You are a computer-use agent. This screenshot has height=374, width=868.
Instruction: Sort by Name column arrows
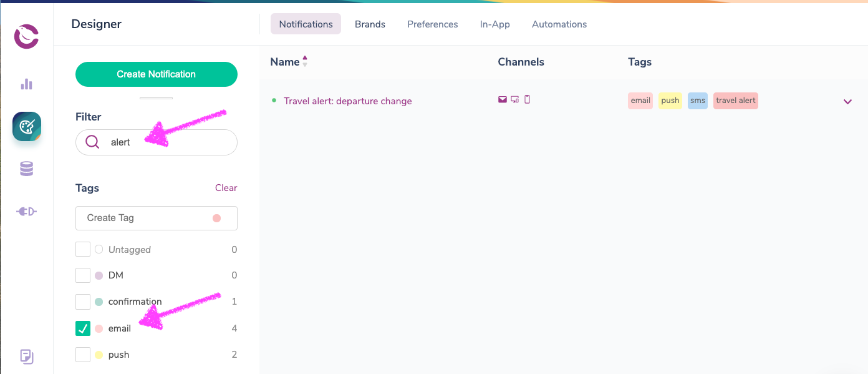tap(305, 61)
